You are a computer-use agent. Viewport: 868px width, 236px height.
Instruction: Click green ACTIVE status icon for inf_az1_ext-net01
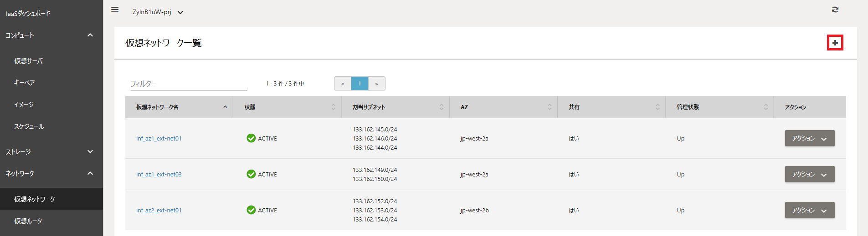251,138
